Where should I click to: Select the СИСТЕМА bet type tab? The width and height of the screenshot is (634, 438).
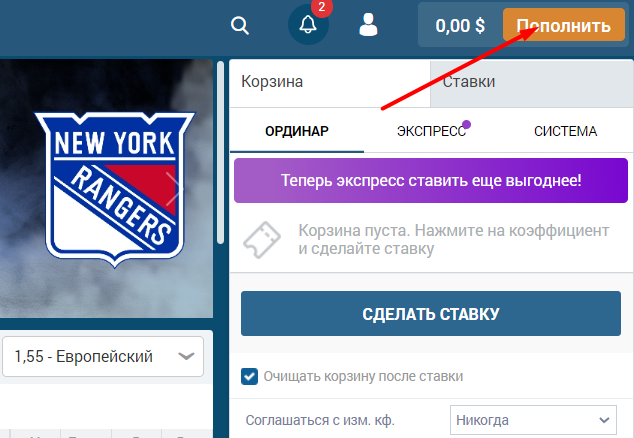[565, 131]
